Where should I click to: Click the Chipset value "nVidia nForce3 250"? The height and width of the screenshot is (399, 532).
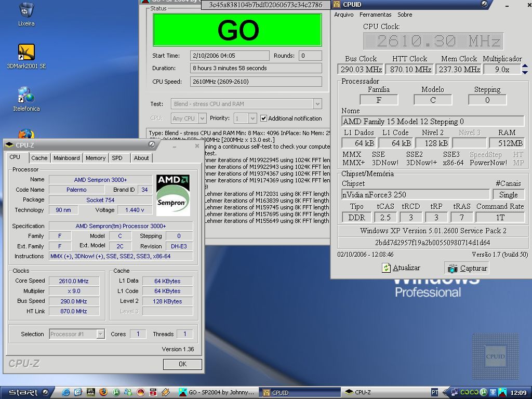416,195
